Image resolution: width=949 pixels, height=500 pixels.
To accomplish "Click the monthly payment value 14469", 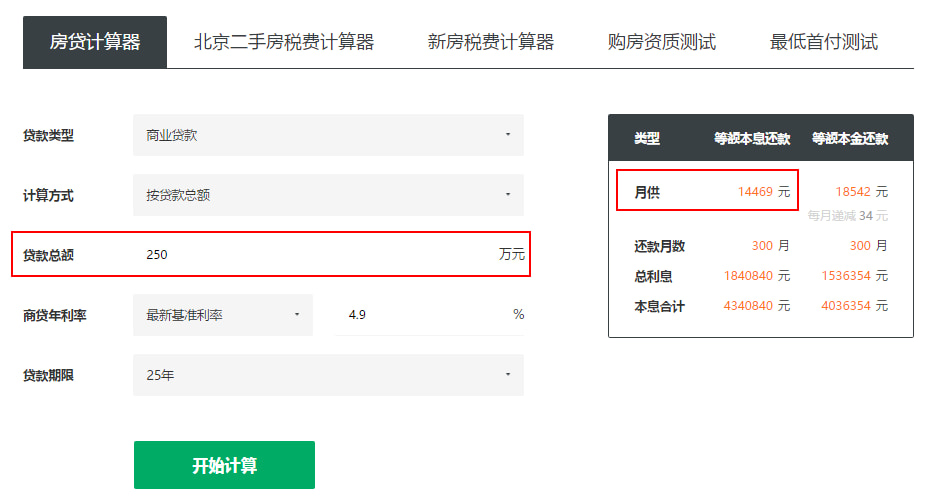I will click(755, 191).
